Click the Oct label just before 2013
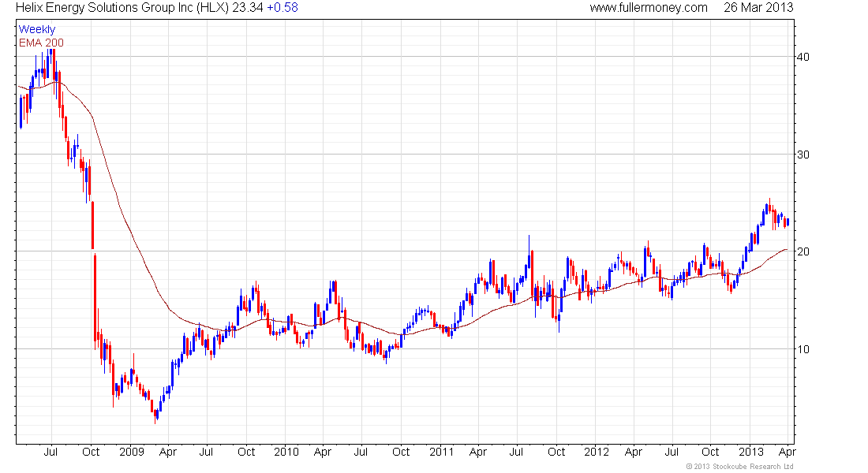Image resolution: width=868 pixels, height=473 pixels. 710,452
